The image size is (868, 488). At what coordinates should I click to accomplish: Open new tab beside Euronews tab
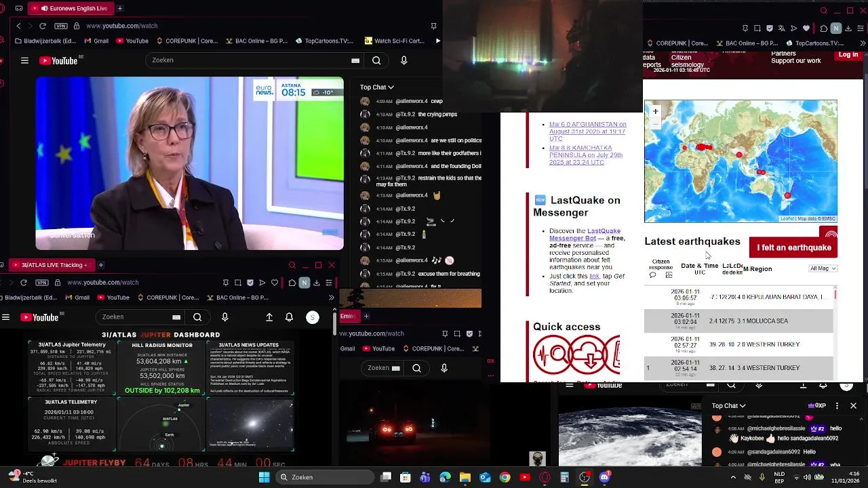coord(120,8)
